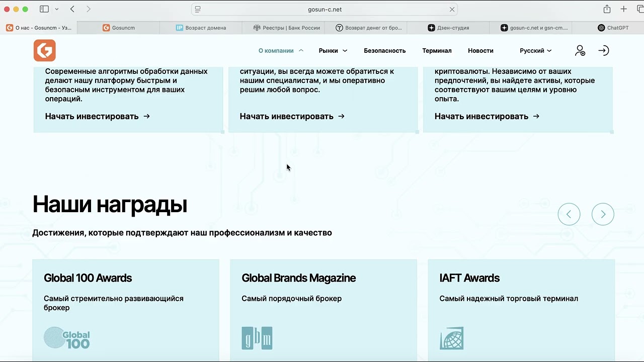Click Начать инвестировать in first card
The image size is (644, 362).
98,116
